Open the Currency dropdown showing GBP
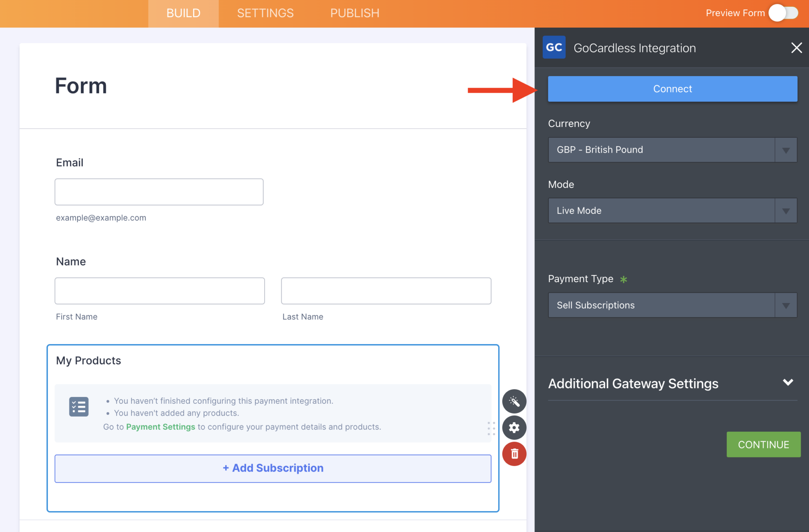This screenshot has width=809, height=532. (x=672, y=150)
